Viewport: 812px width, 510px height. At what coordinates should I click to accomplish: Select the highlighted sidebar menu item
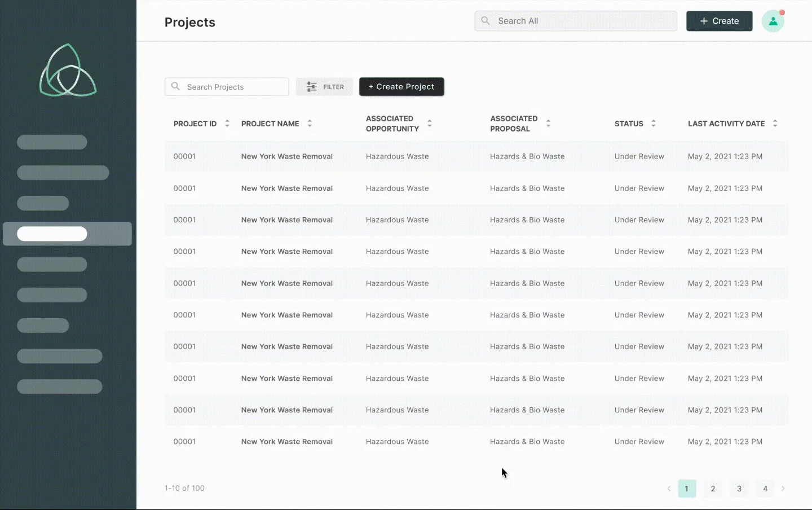(68, 234)
